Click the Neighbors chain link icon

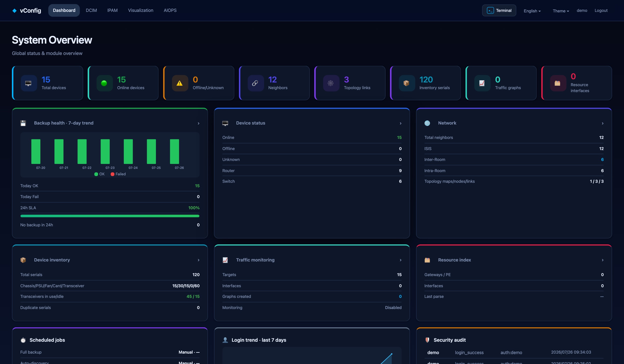[255, 83]
